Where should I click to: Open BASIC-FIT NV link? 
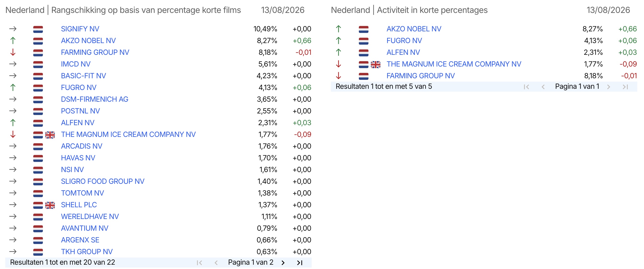pyautogui.click(x=84, y=76)
